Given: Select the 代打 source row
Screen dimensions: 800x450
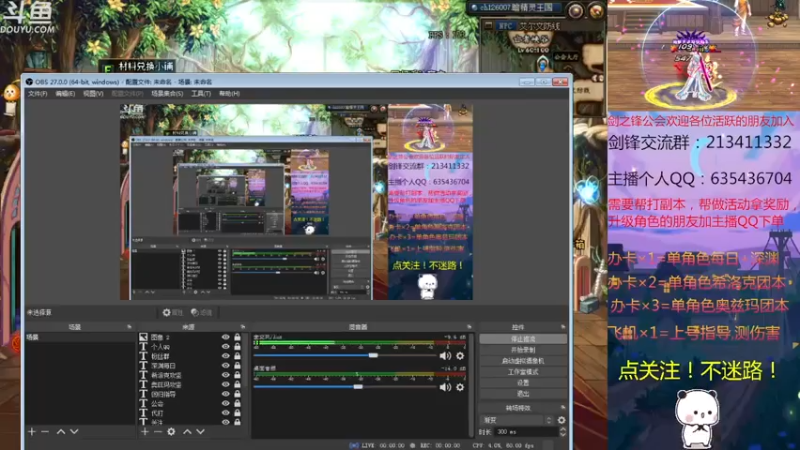Looking at the screenshot, I should point(191,413).
